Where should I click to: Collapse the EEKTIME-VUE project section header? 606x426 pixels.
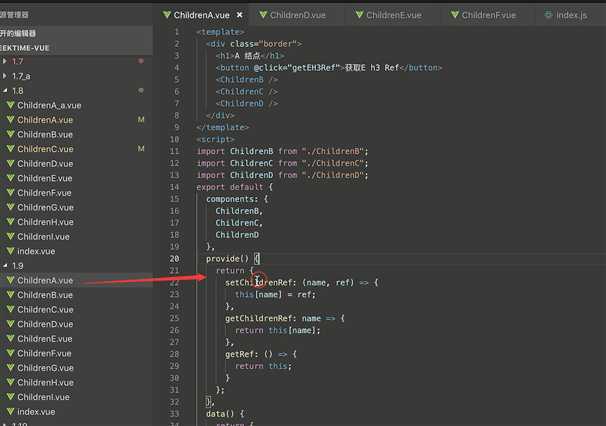tap(76, 48)
